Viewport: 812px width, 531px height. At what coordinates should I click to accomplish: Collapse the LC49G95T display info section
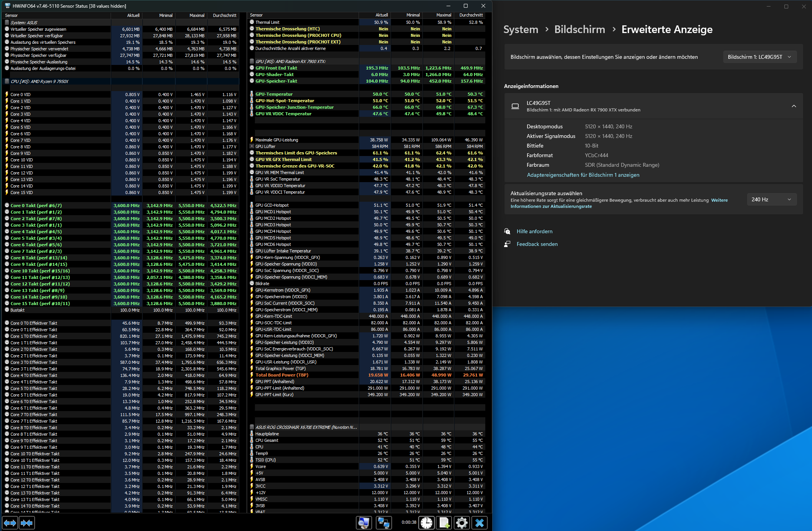tap(794, 106)
